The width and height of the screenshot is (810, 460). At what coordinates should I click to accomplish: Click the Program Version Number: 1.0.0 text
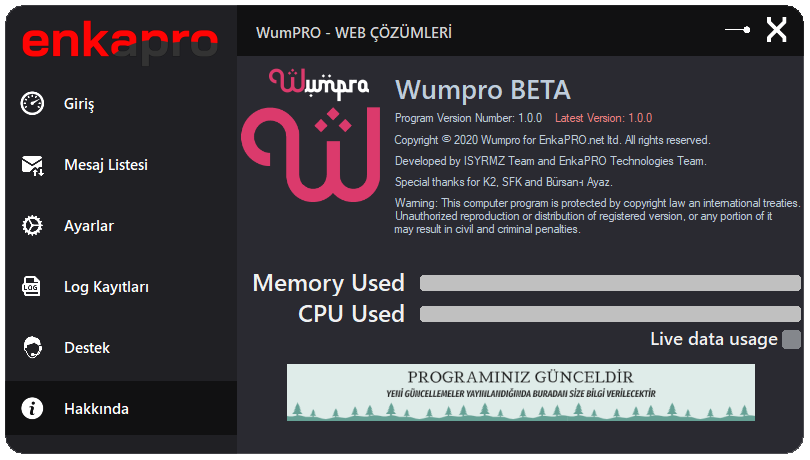pos(469,118)
